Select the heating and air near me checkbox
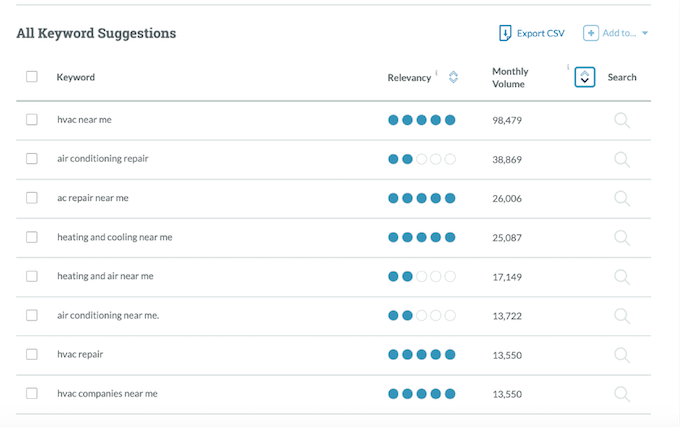The image size is (680, 427). pos(32,276)
